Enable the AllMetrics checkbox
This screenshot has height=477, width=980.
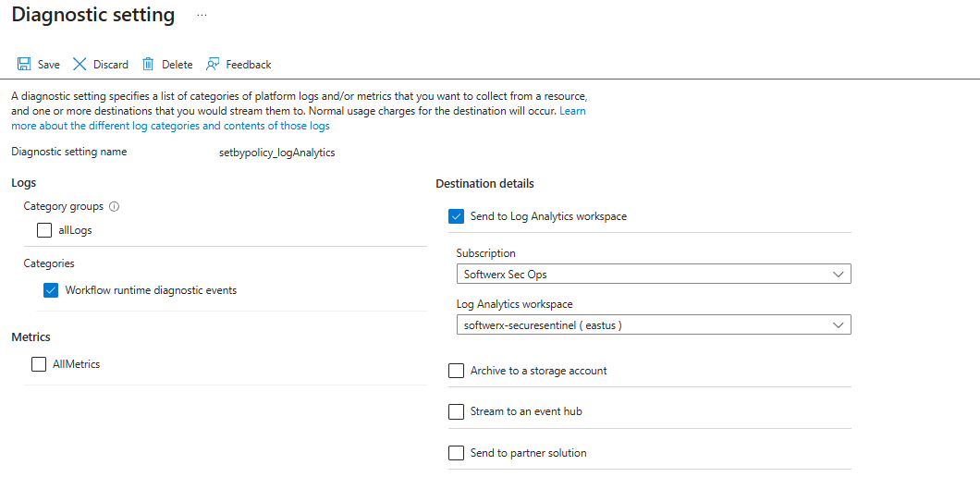pyautogui.click(x=39, y=364)
